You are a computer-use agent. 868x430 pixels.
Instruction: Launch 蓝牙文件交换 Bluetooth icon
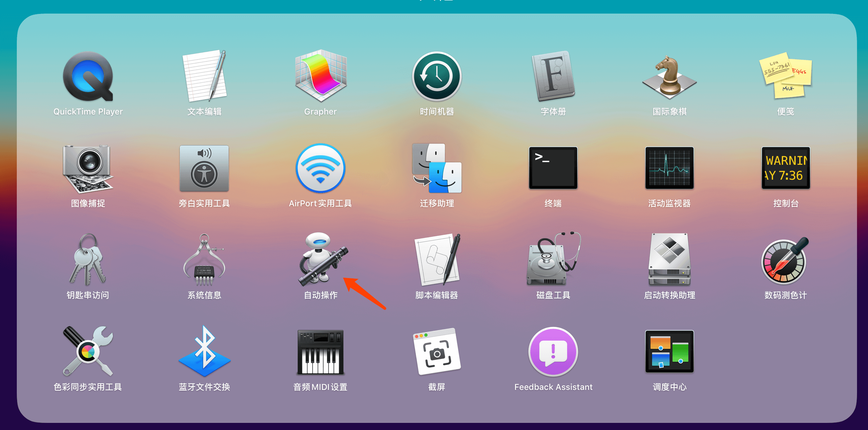pos(204,351)
